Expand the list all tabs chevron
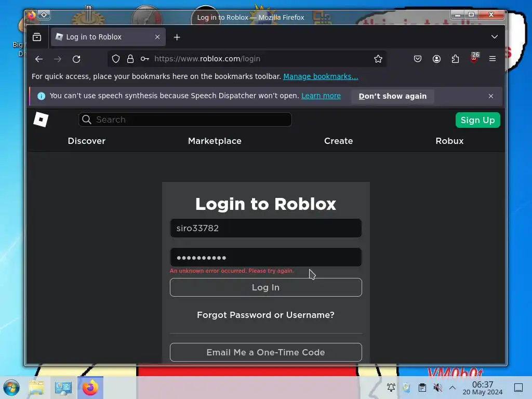Viewport: 532px width, 399px height. coord(495,37)
